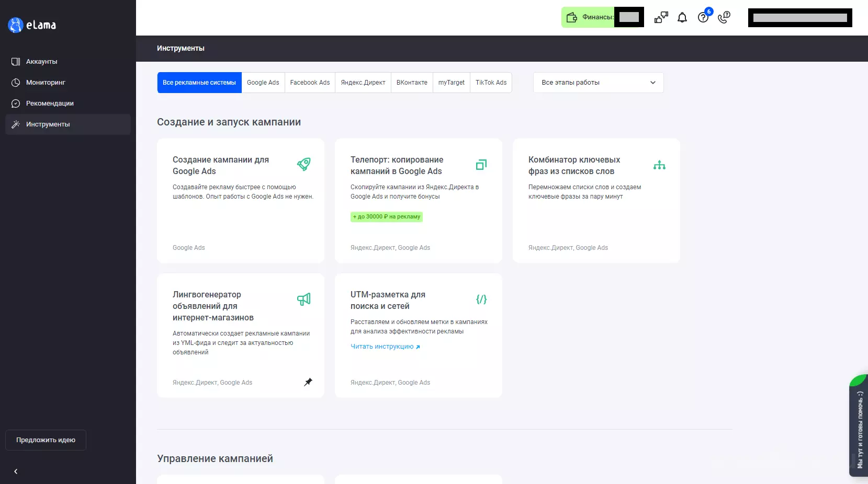Click the + до 30000 ₽ на рекламу badge
868x484 pixels.
tap(387, 217)
